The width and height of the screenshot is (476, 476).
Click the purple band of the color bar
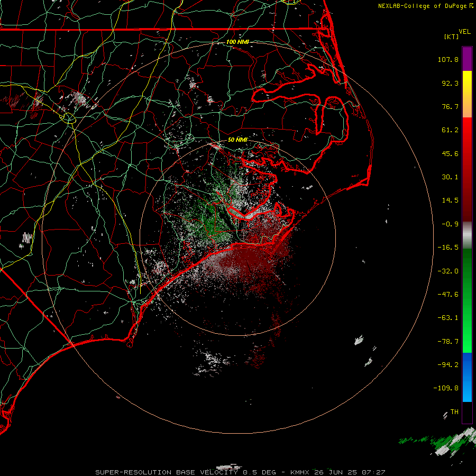point(467,59)
